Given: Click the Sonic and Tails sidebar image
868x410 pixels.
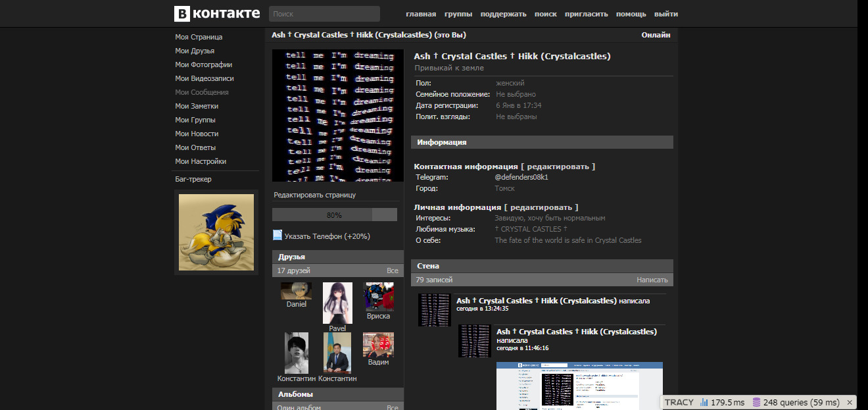Looking at the screenshot, I should (x=216, y=232).
